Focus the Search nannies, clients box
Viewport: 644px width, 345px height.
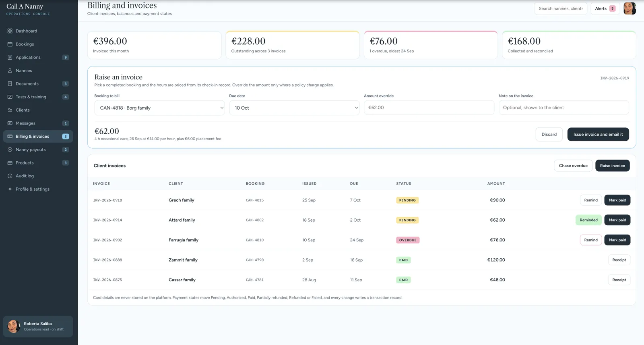[x=561, y=8]
